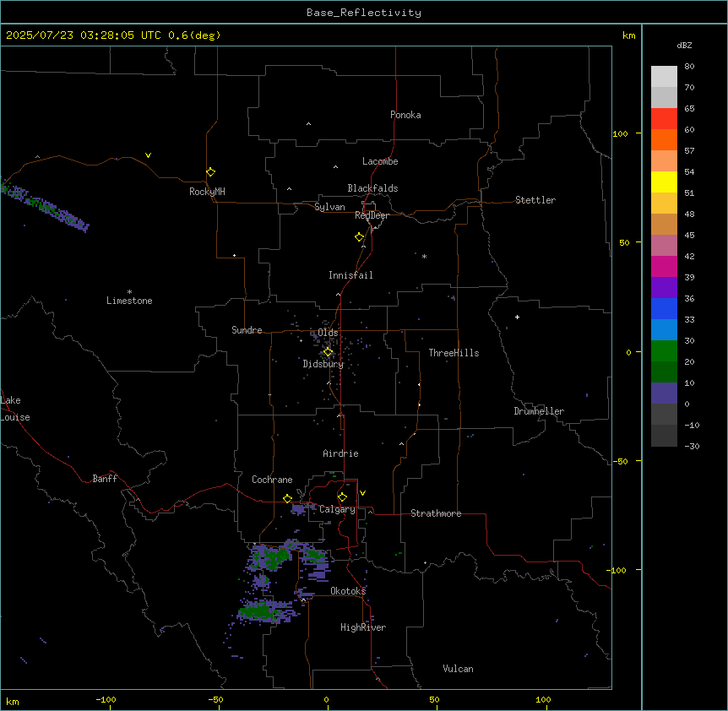The width and height of the screenshot is (728, 711).
Task: Click the Didsbury label
Action: pos(323,364)
